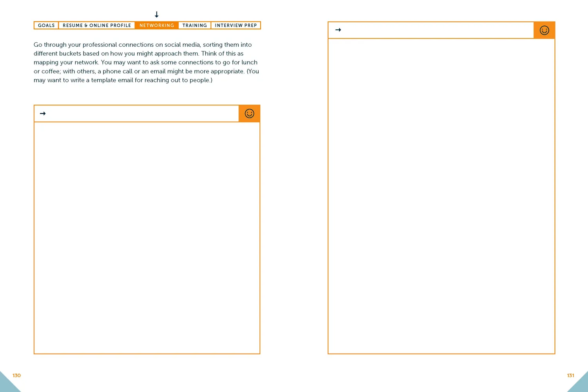The image size is (588, 392).
Task: Click the title field on page 130 box
Action: coord(136,114)
